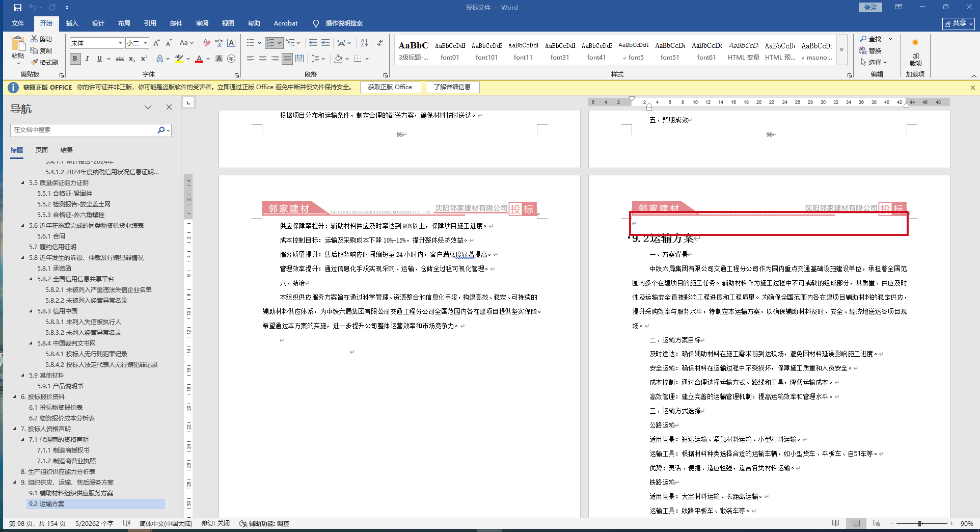Click the 了解详细信息 button
Screen dimensions: 980x532
tap(452, 87)
